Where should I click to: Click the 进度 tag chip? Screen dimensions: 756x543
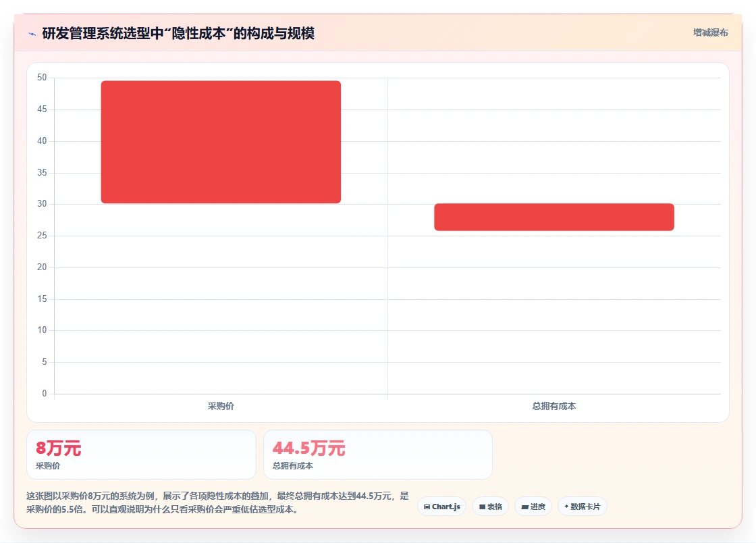coord(533,507)
